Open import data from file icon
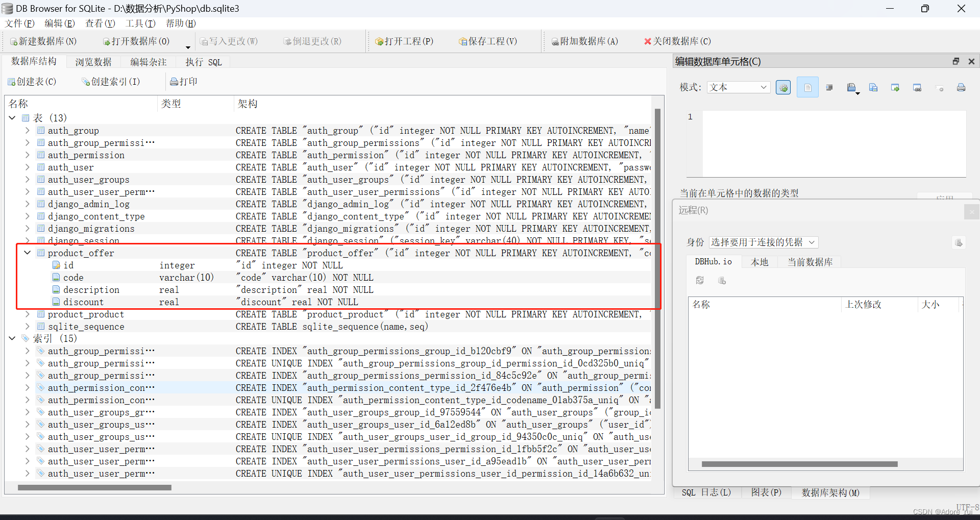 851,87
